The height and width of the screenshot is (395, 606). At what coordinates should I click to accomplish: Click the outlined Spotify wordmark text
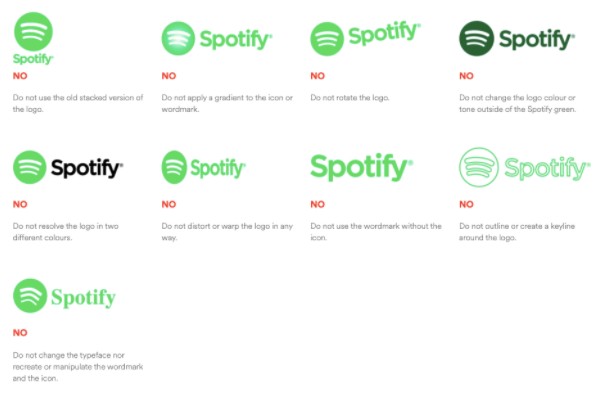547,169
